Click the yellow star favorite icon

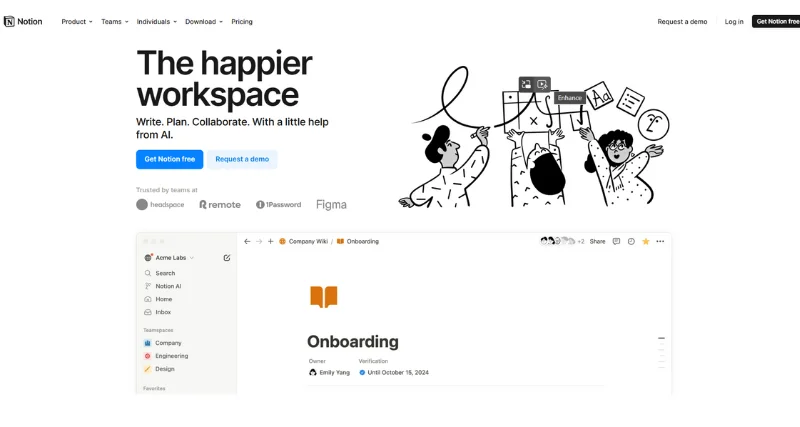tap(645, 241)
